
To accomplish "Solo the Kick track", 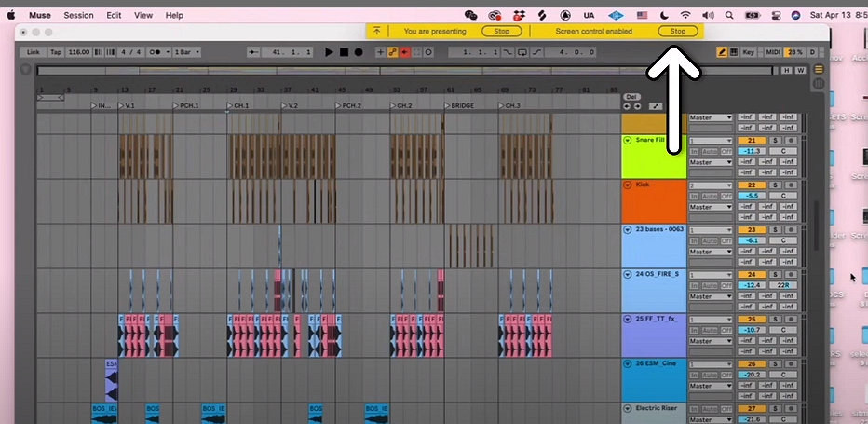I will [776, 185].
